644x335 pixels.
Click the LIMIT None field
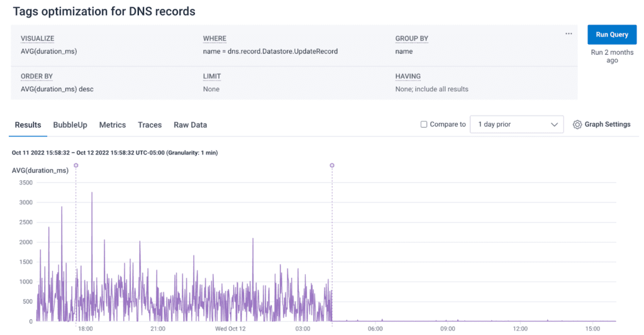(x=211, y=89)
